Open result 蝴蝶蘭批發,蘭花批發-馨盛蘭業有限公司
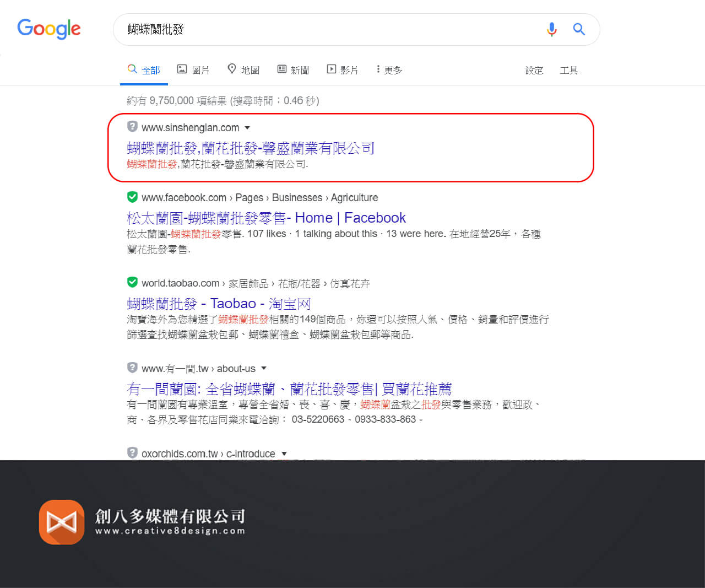705x588 pixels. (x=251, y=148)
